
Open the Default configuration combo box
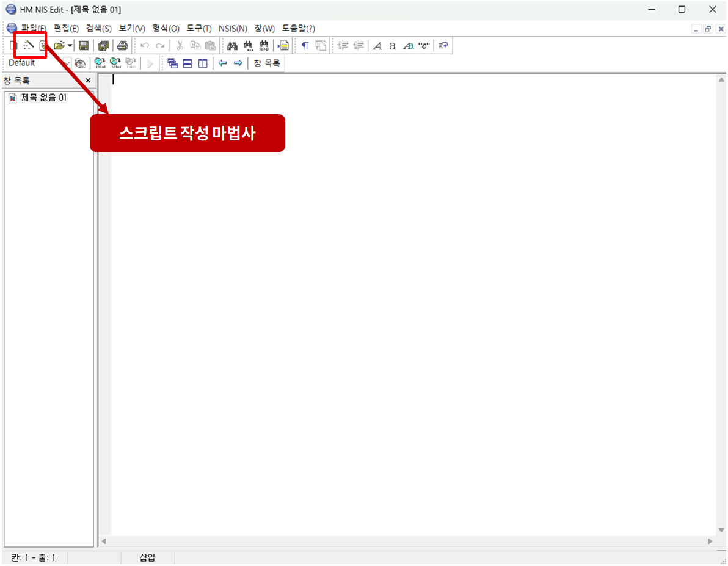(x=39, y=63)
